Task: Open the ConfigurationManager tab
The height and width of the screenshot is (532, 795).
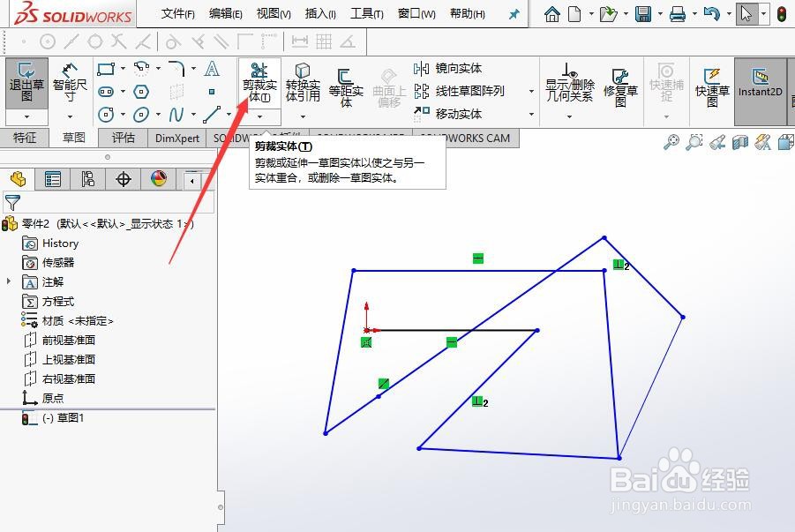Action: (88, 179)
